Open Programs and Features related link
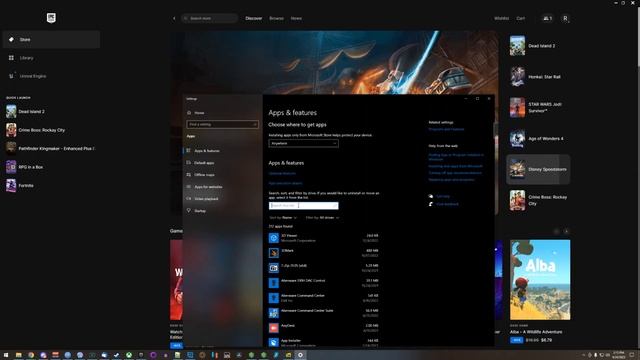This screenshot has height=360, width=640. 446,129
